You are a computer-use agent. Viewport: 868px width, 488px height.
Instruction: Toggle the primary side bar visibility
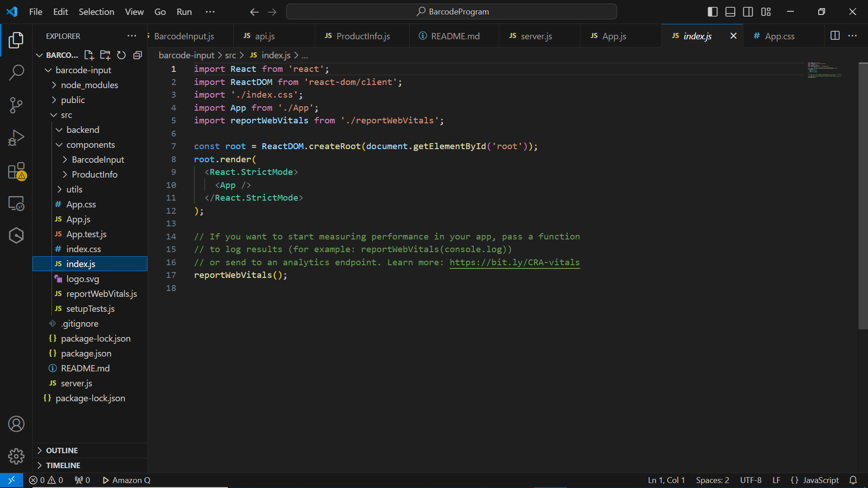(712, 12)
